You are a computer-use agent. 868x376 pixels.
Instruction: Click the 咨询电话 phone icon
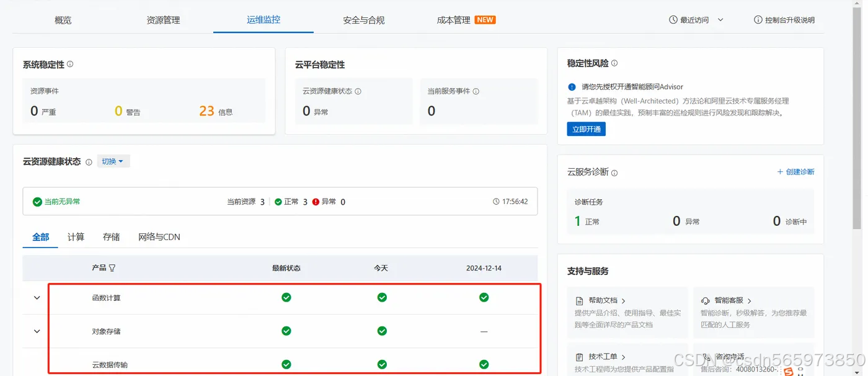tap(707, 356)
